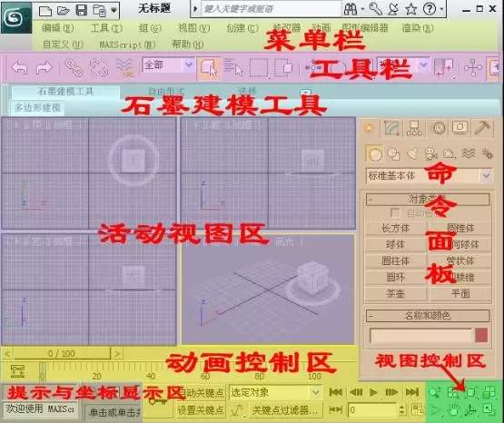The width and height of the screenshot is (504, 423).
Task: Open the 视图(V) menu
Action: 194,28
